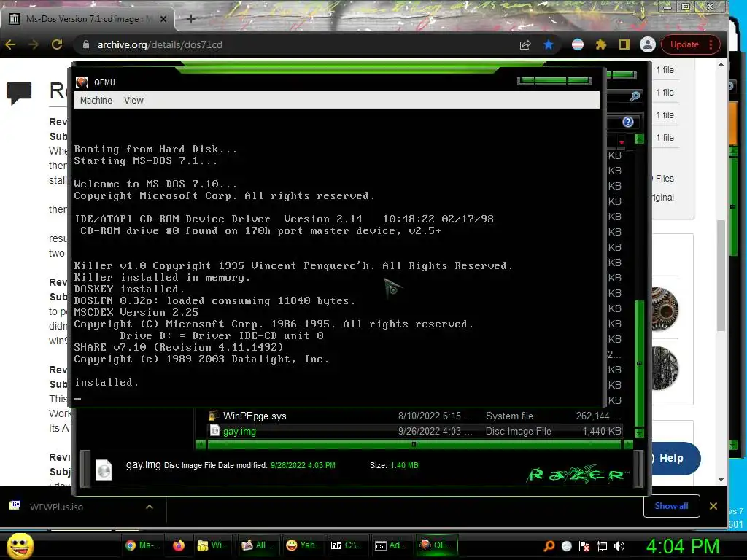747x560 pixels.
Task: Open the View menu in QEMU
Action: (133, 101)
